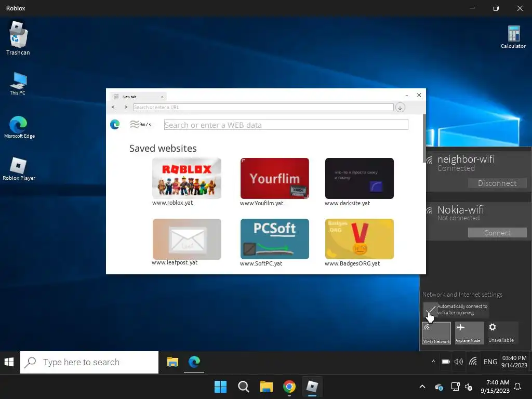
Task: Launch Roblox Player desktop shortcut
Action: [19, 169]
